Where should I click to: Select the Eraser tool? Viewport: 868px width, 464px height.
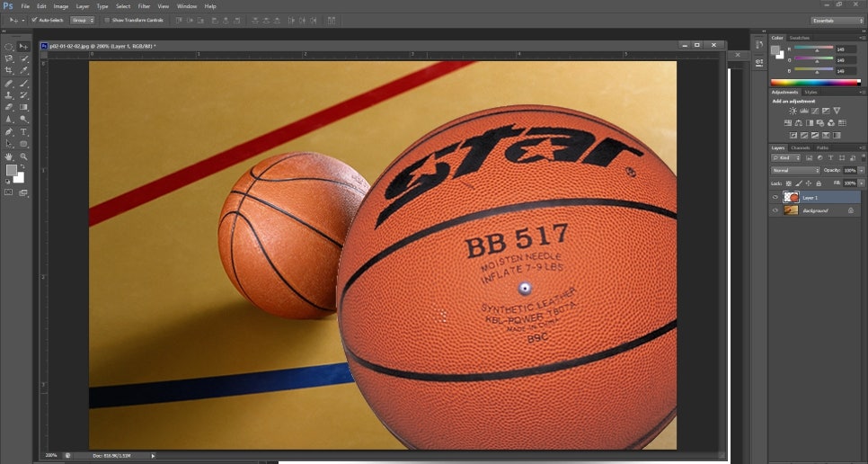tap(9, 107)
